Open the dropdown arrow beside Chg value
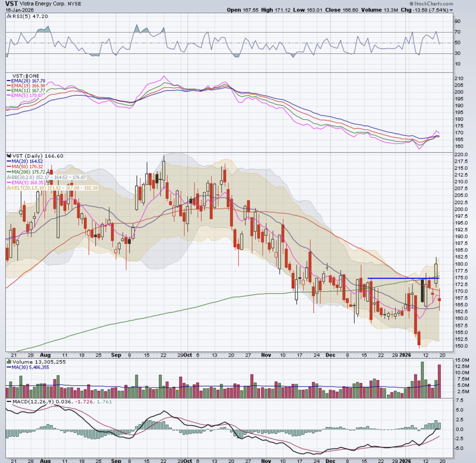Image resolution: width=476 pixels, height=463 pixels. tap(451, 10)
